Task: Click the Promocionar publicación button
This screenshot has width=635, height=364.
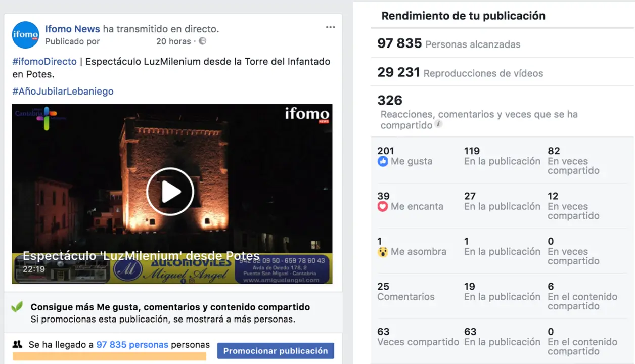Action: point(276,351)
